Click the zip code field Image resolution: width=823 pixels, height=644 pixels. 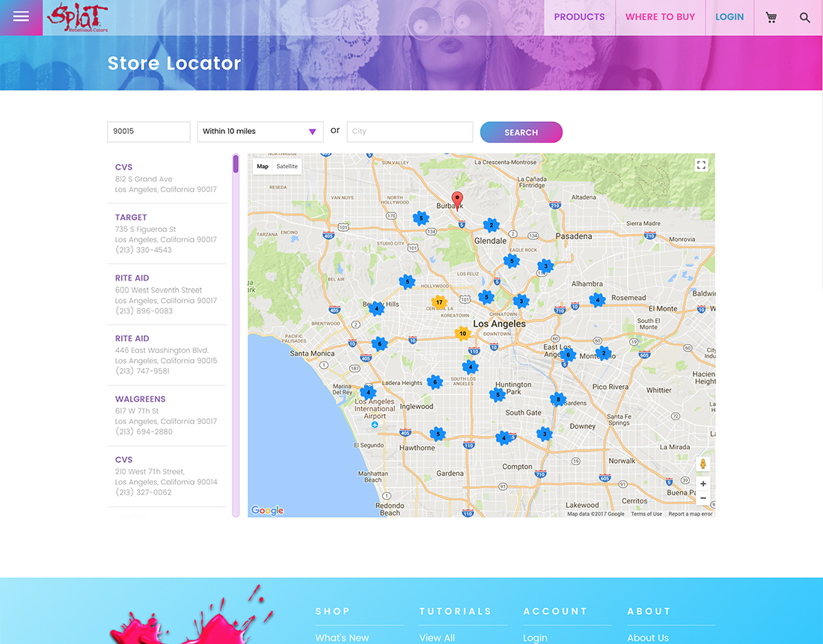tap(149, 132)
